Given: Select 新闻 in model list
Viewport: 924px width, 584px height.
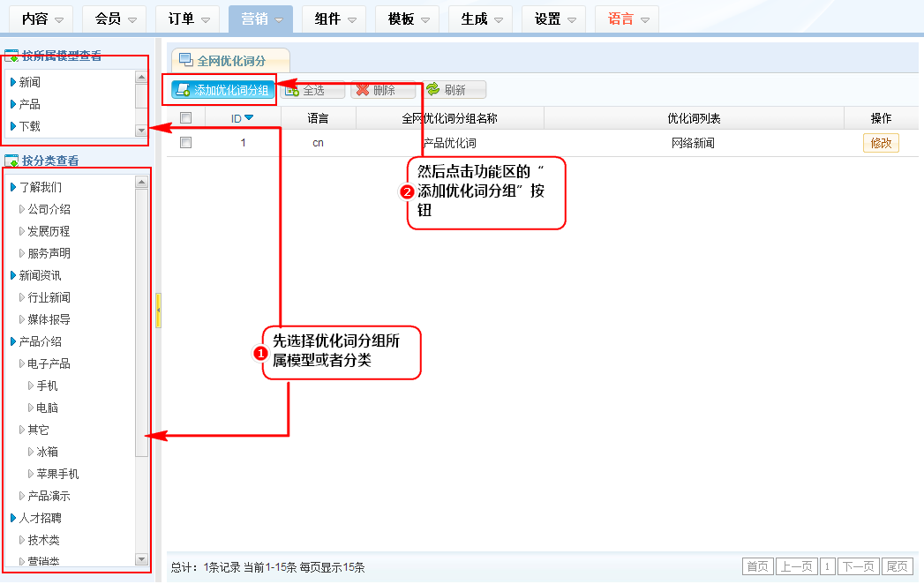Looking at the screenshot, I should [x=30, y=82].
